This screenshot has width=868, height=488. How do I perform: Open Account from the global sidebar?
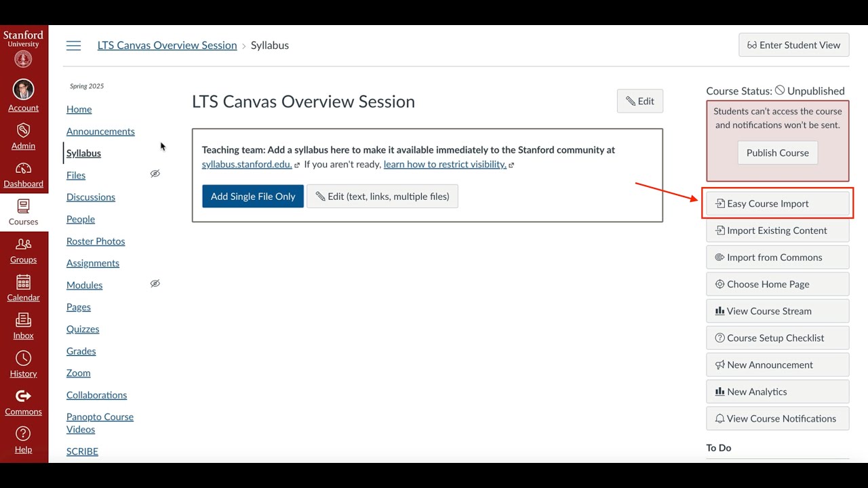(x=24, y=96)
